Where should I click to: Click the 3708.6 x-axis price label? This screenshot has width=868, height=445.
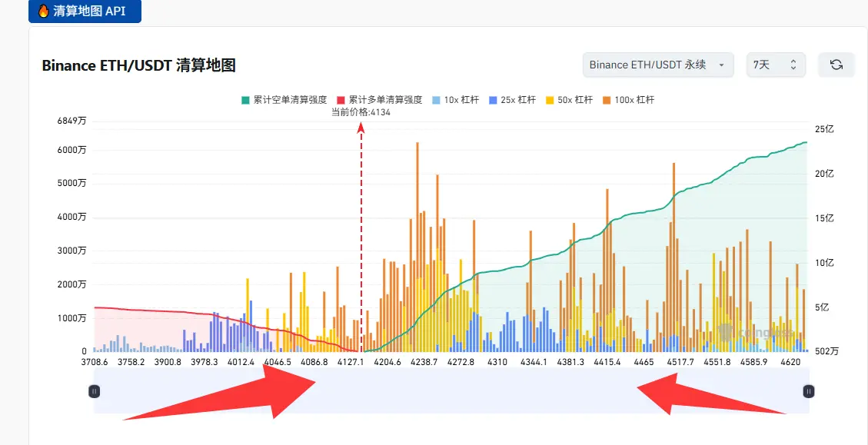[96, 362]
